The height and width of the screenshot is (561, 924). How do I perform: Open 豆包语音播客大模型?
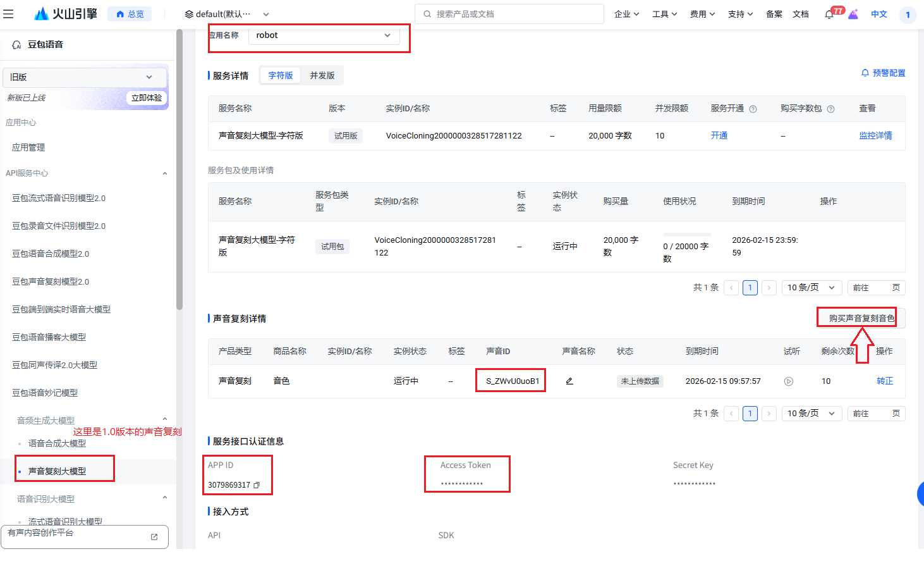(x=49, y=337)
